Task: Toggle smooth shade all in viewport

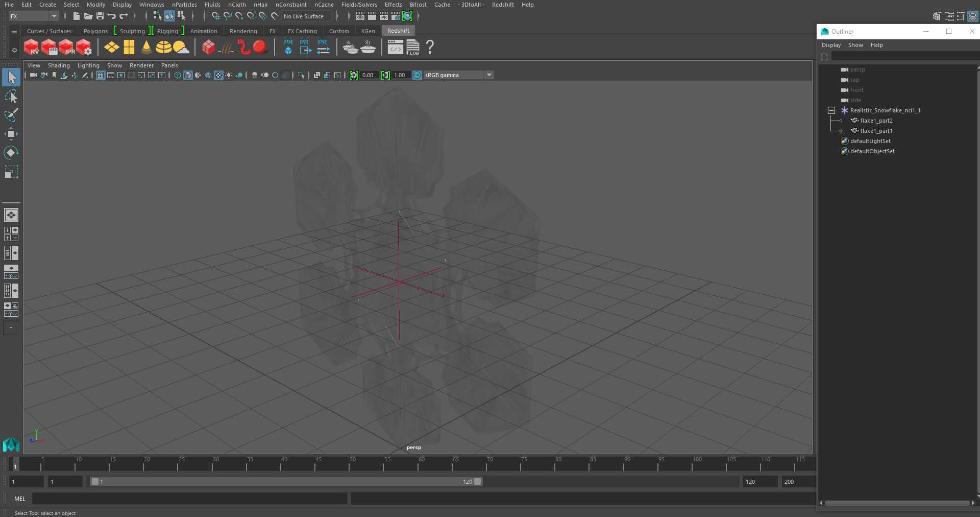Action: [188, 75]
